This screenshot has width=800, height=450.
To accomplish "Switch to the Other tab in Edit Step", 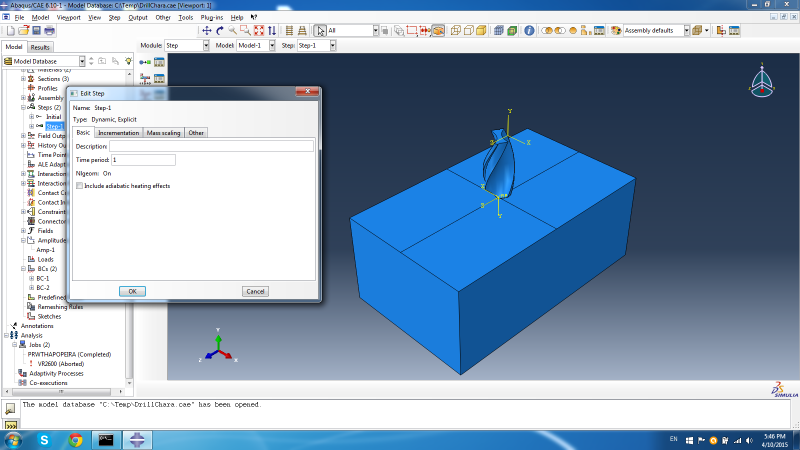I will [196, 133].
